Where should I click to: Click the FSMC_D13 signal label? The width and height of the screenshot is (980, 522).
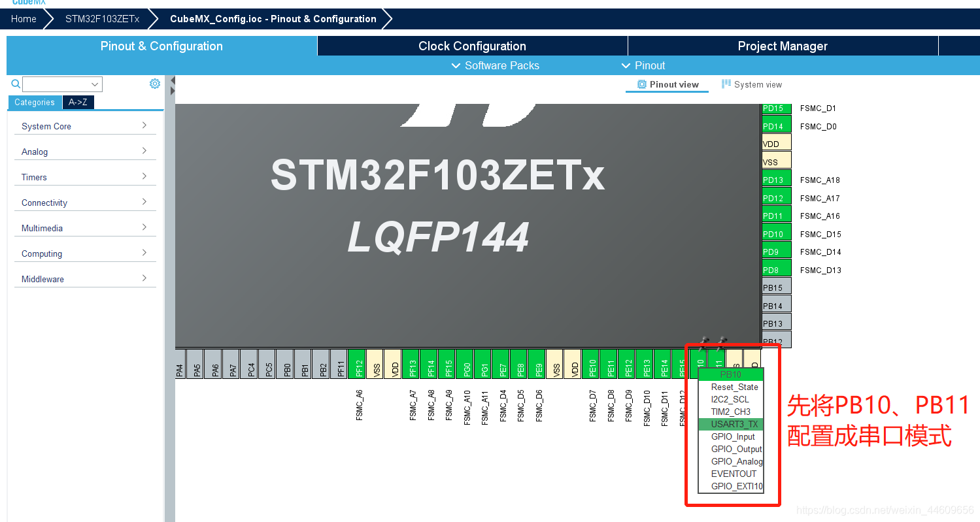click(x=820, y=270)
